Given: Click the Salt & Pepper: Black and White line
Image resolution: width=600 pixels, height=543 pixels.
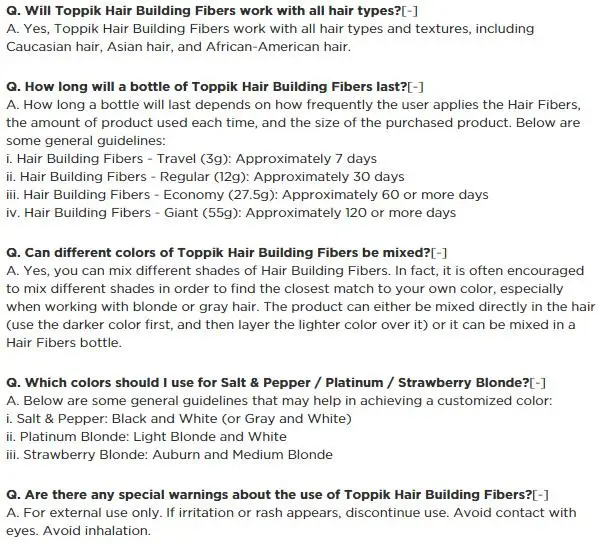Looking at the screenshot, I should point(179,419).
